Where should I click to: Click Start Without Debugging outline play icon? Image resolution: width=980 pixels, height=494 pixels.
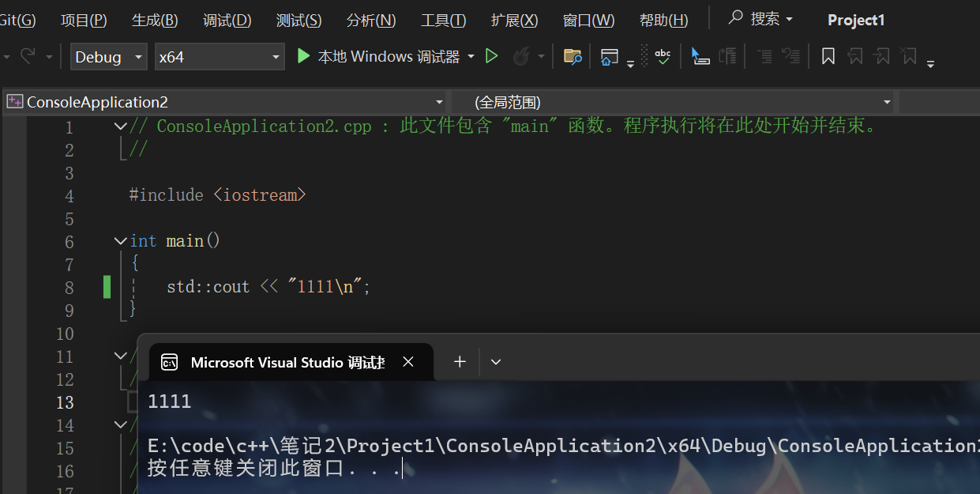point(491,56)
